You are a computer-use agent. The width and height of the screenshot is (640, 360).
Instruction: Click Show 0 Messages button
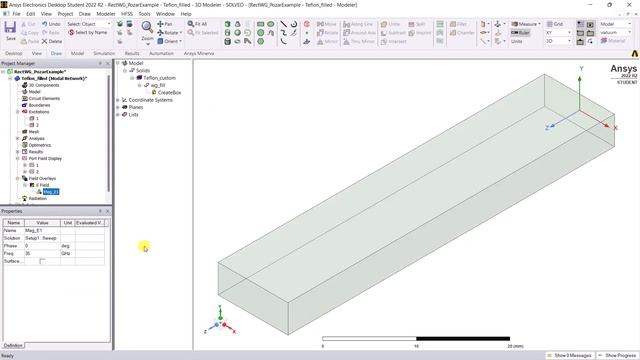coord(570,356)
